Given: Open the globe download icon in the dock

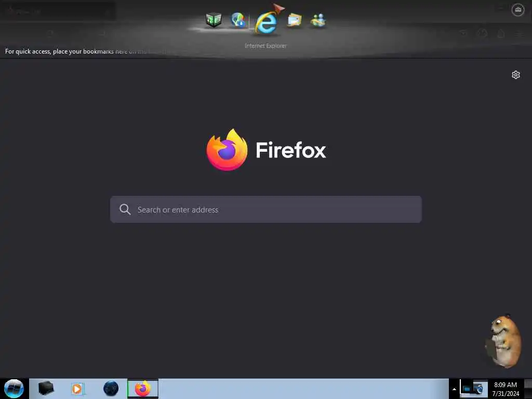Looking at the screenshot, I should coord(238,20).
